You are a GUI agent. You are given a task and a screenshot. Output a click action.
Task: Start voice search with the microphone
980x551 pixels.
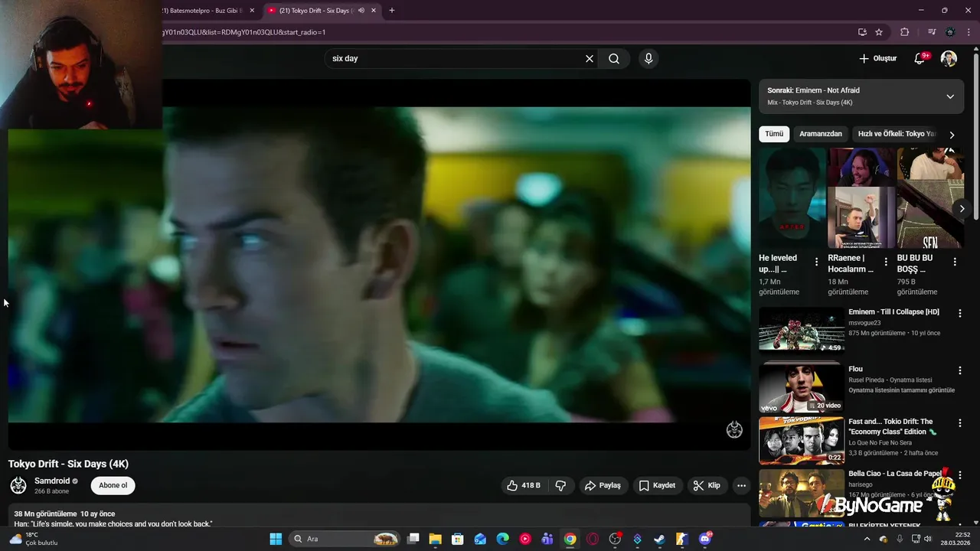[x=648, y=58]
